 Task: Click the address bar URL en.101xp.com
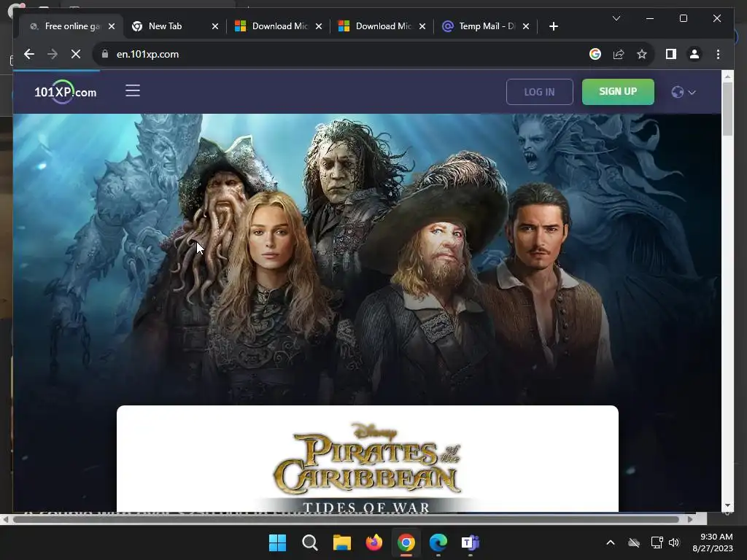(147, 54)
